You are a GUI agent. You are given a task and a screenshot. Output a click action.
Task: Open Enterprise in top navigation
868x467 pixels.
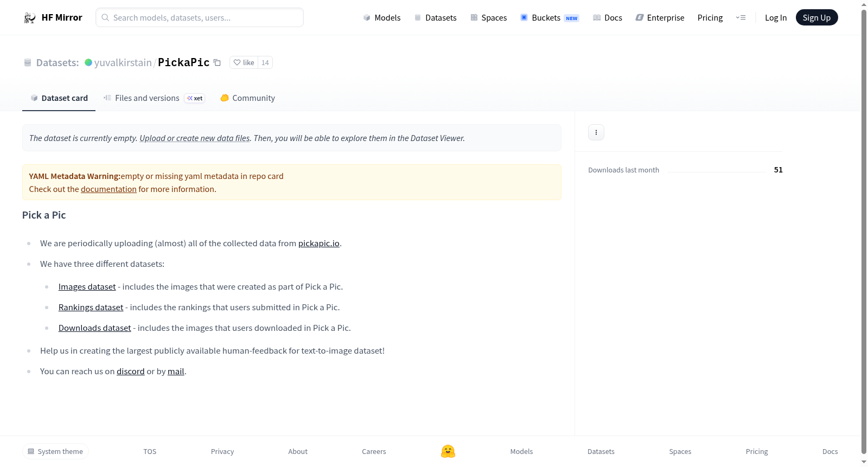click(660, 18)
